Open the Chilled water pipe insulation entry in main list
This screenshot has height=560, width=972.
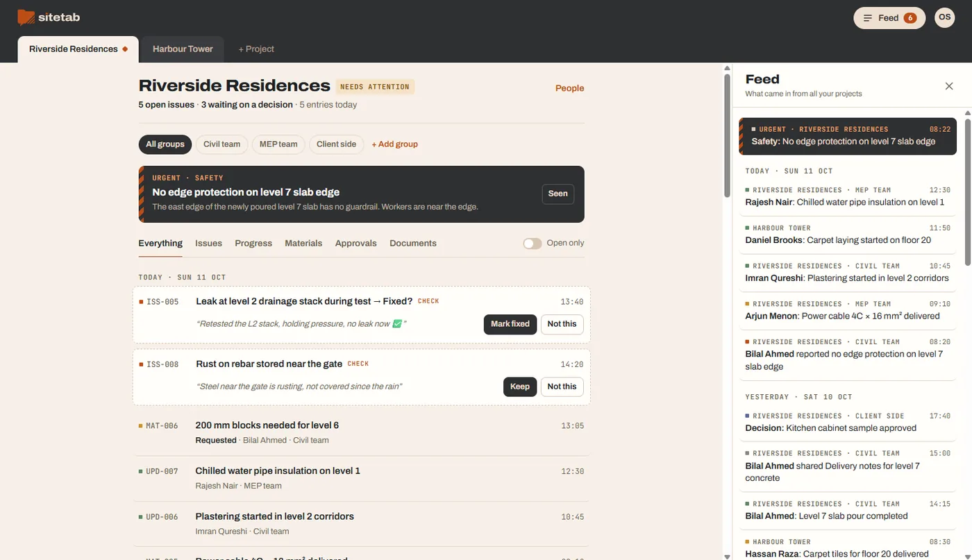click(x=361, y=478)
